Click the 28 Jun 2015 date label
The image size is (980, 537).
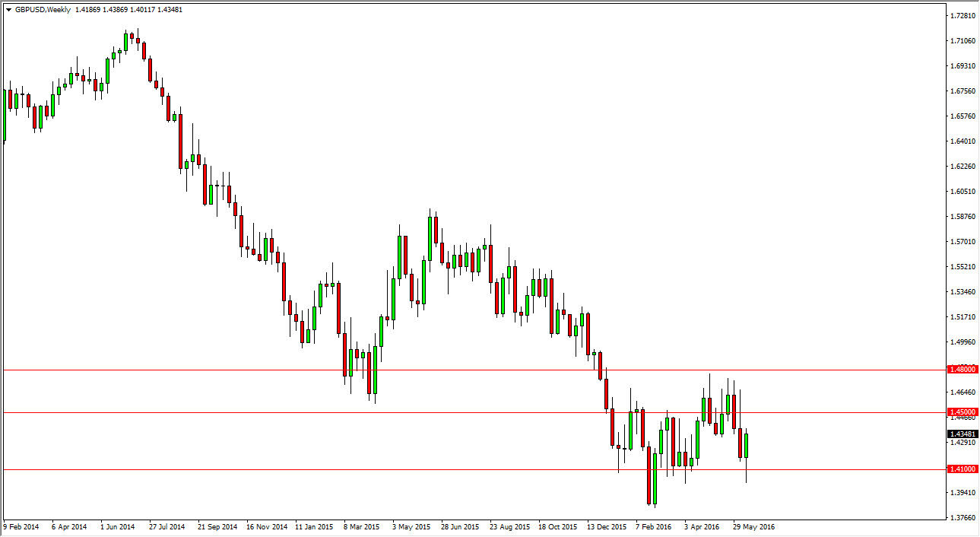459,526
